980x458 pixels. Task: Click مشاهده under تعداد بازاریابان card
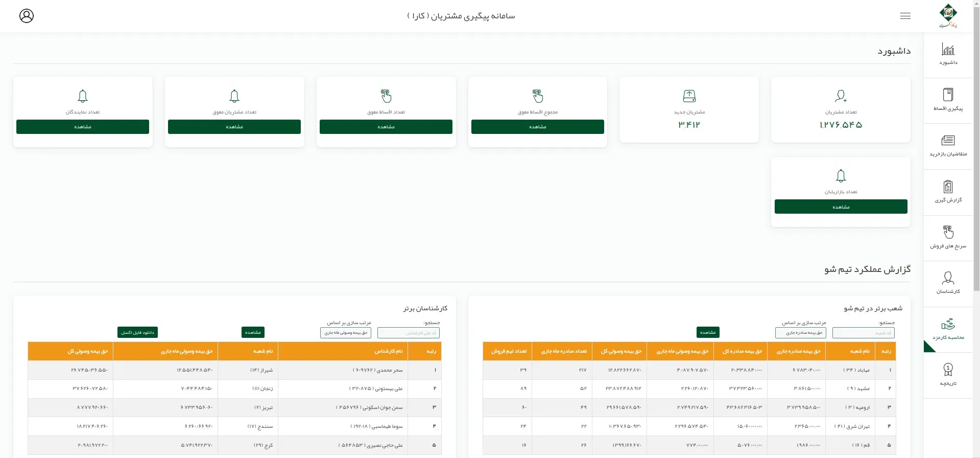tap(841, 207)
